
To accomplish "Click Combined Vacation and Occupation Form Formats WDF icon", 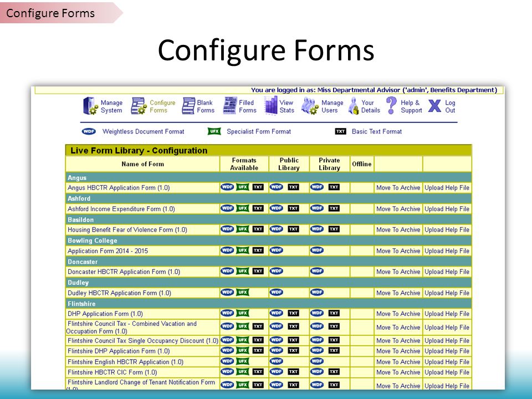I will tap(227, 326).
